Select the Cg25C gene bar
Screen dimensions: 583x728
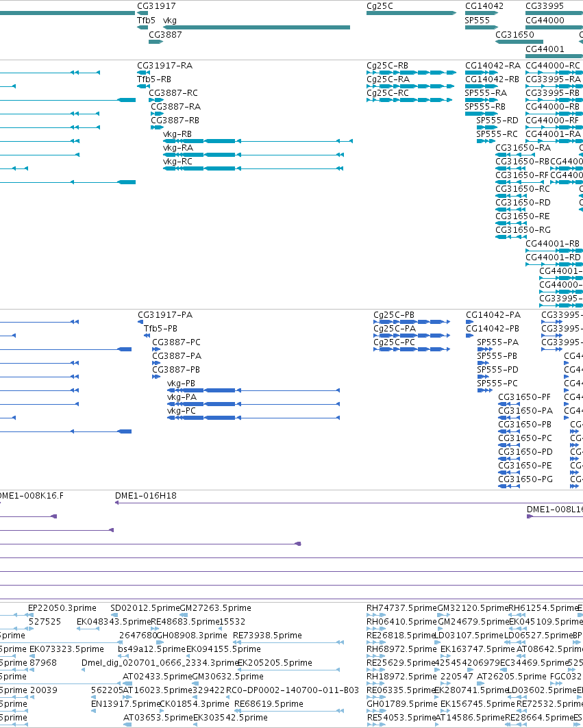412,13
